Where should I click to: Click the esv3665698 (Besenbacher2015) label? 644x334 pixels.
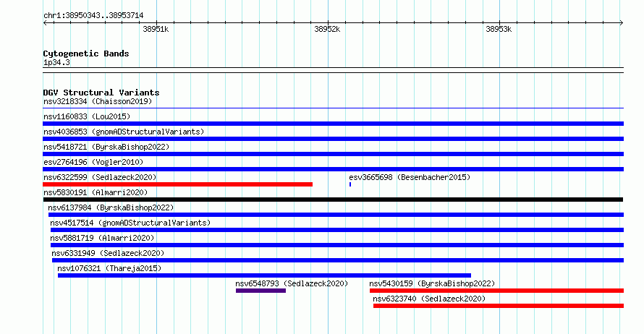[x=410, y=177]
